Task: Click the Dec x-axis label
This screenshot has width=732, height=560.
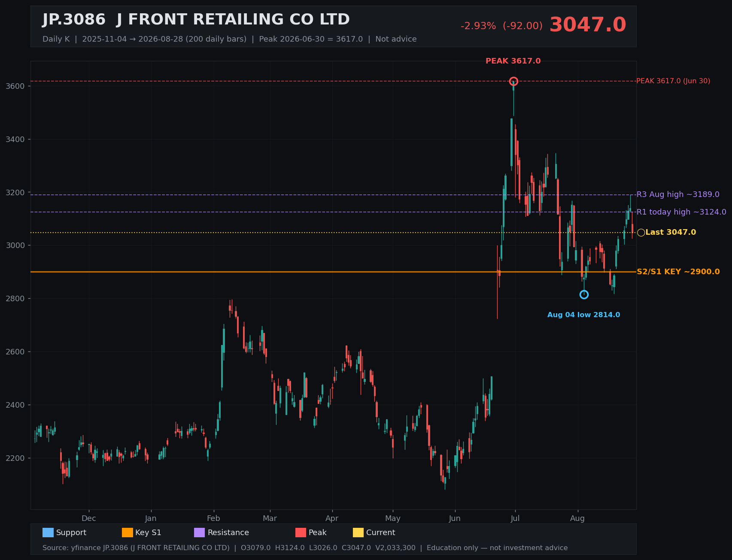Action: pyautogui.click(x=89, y=518)
